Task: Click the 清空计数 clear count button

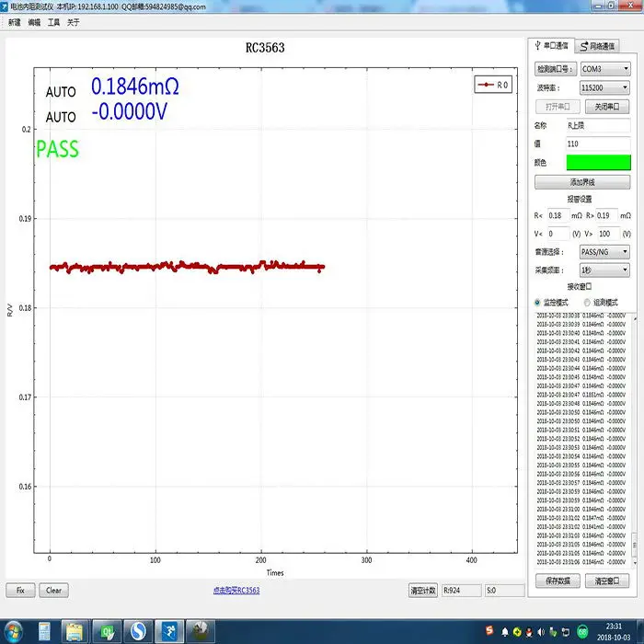Action: point(423,591)
